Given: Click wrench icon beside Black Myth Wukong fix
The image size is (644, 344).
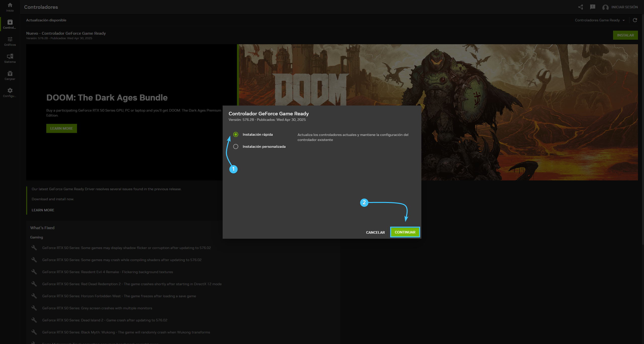Looking at the screenshot, I should coord(34,332).
